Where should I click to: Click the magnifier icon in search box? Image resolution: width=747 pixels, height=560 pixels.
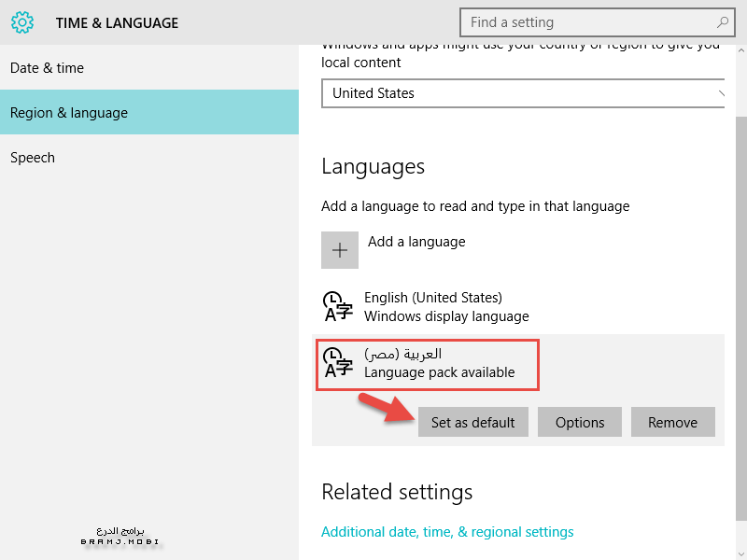tap(723, 22)
